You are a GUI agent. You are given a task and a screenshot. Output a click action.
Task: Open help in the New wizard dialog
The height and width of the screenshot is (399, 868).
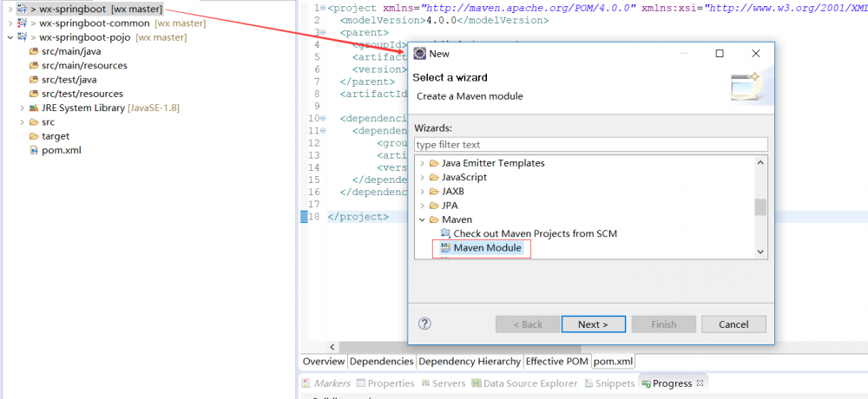point(424,324)
